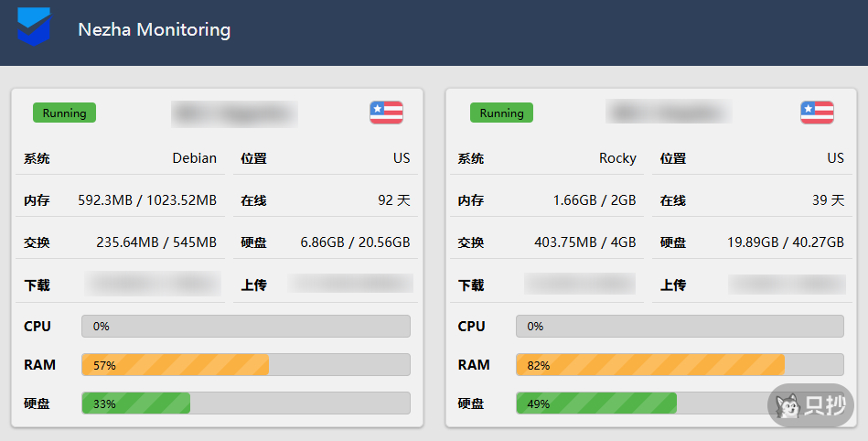Click the Debian card's 0% CPU bar

pos(246,327)
